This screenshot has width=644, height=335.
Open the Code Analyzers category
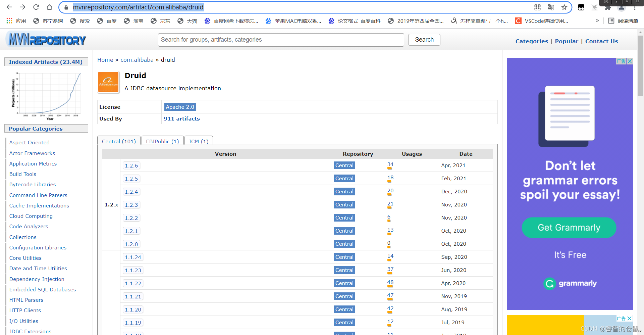coord(29,226)
